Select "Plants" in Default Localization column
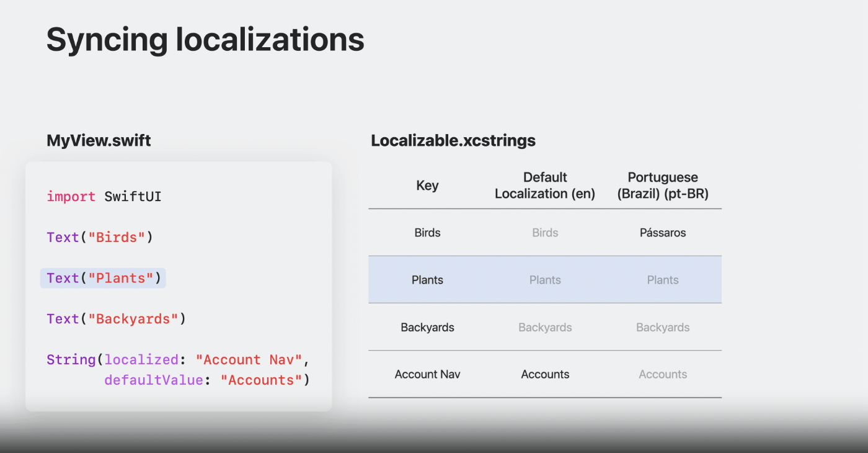The width and height of the screenshot is (868, 453). pos(545,280)
